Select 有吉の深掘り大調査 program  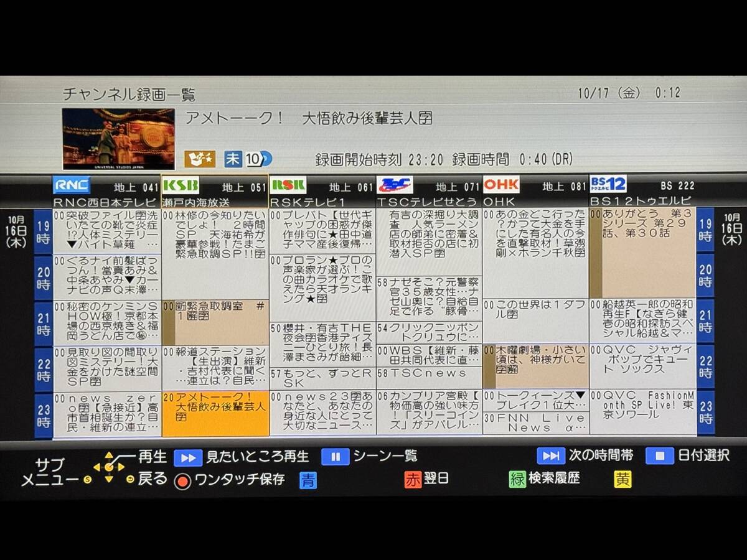point(429,242)
